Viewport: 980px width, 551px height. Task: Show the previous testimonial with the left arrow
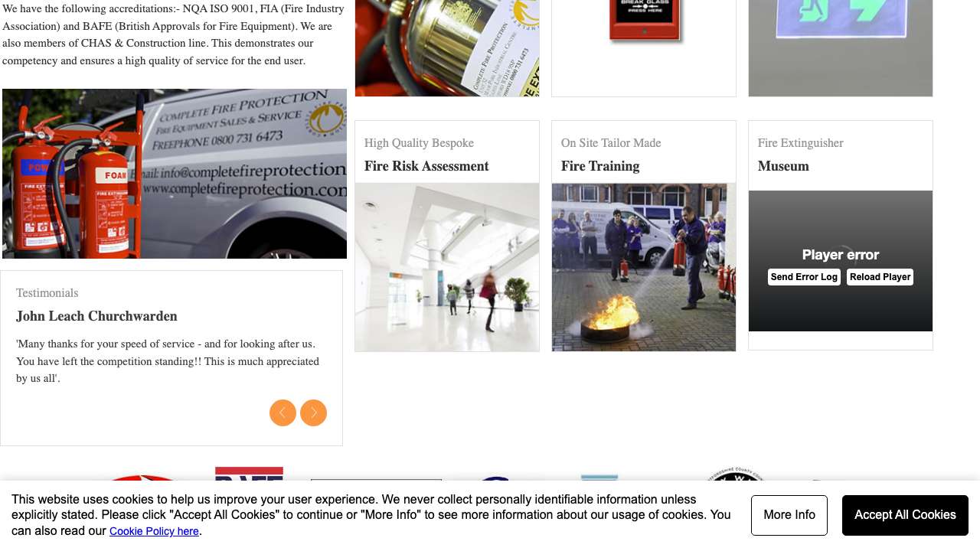[x=283, y=413]
